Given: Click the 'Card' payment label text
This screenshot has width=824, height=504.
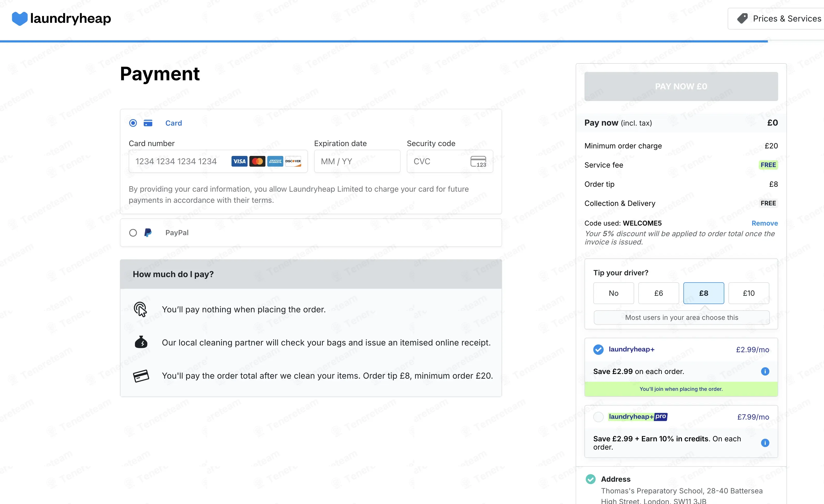Looking at the screenshot, I should [x=174, y=123].
